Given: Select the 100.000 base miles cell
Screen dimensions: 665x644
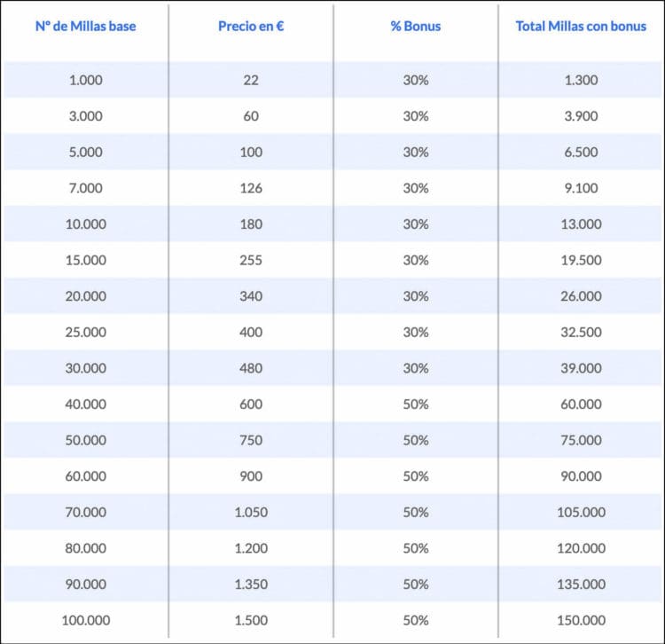Looking at the screenshot, I should click(x=85, y=620).
